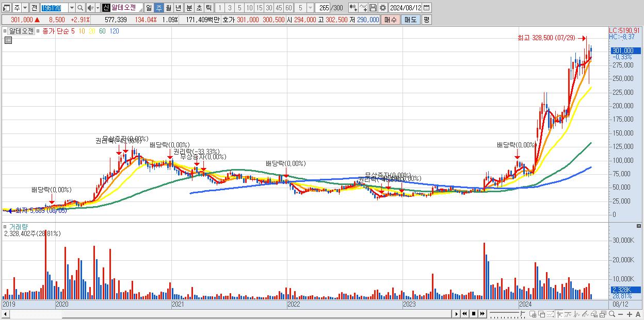Rewind chart replay backward
The image size is (644, 320).
[x=464, y=314]
